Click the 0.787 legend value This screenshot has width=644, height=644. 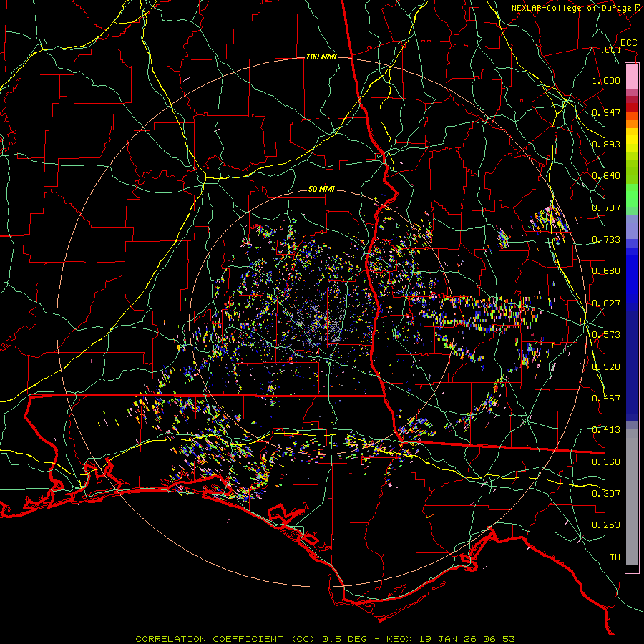606,208
